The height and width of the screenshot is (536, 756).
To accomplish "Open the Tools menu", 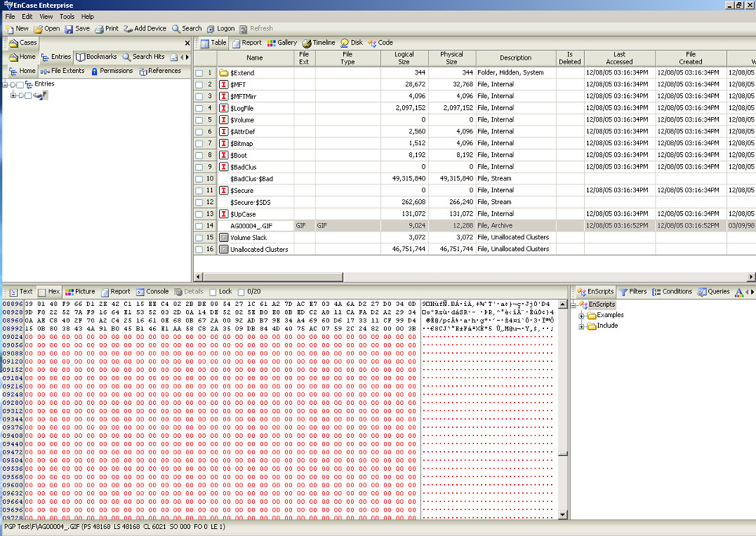I will (67, 16).
